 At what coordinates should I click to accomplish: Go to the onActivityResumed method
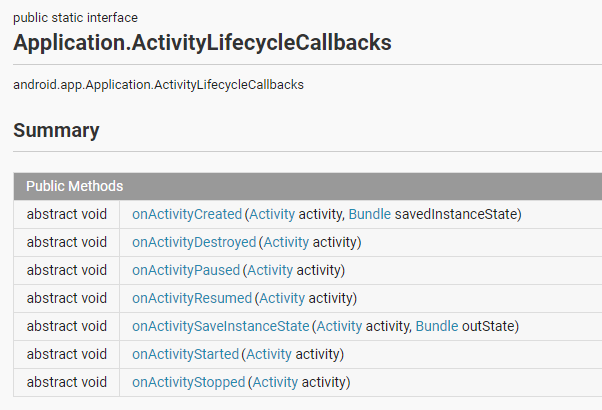click(192, 298)
